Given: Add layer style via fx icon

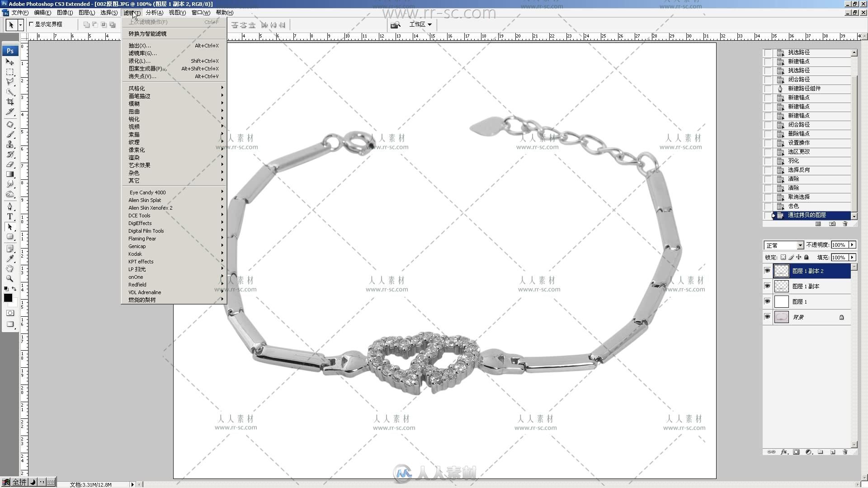Looking at the screenshot, I should [784, 452].
